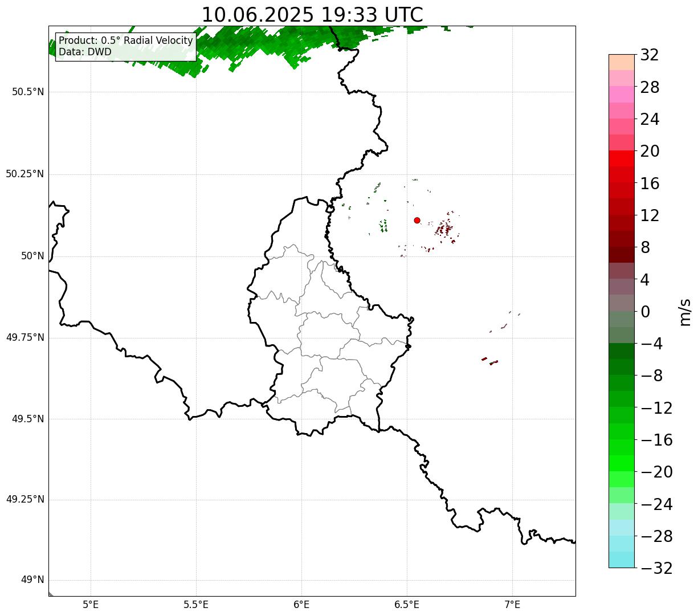Image resolution: width=698 pixels, height=616 pixels.
Task: Click the colorbar tick label −32
Action: (656, 568)
